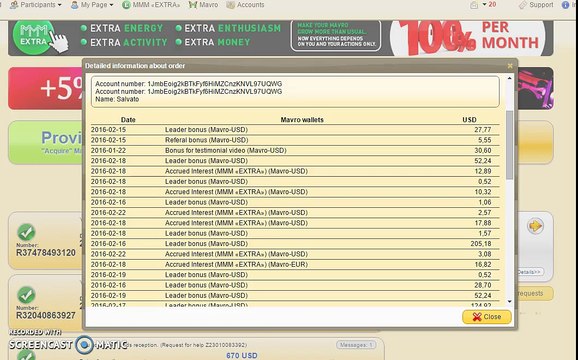
Task: Click the 2016-01-22 date cell
Action: point(108,150)
